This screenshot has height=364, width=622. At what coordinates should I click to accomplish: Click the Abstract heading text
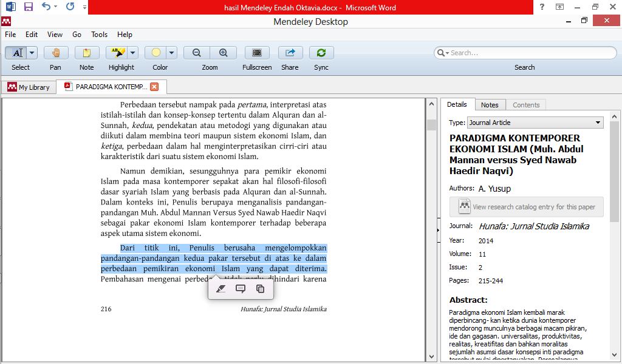[468, 300]
